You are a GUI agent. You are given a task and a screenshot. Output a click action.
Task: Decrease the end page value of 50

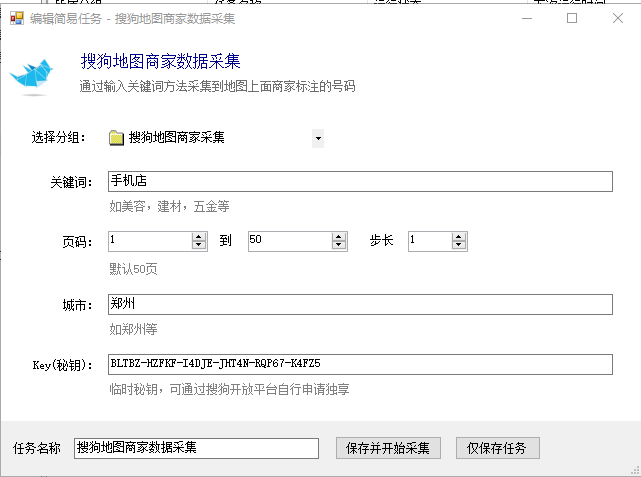(339, 246)
